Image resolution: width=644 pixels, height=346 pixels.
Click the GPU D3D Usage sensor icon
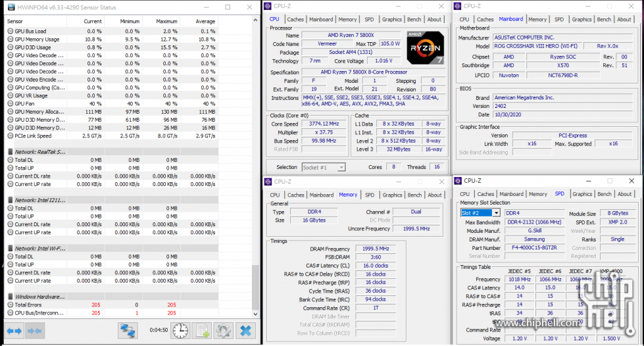click(11, 47)
